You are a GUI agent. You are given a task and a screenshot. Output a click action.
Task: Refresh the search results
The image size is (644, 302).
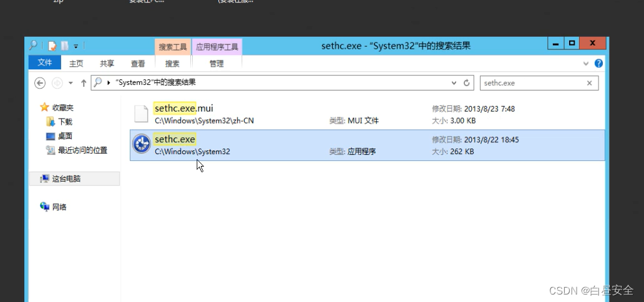(467, 83)
